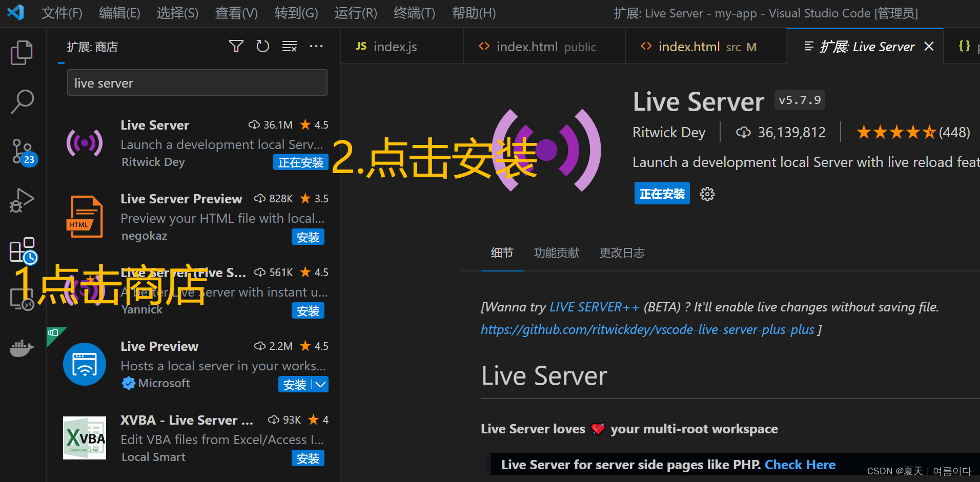This screenshot has width=980, height=482.
Task: Click the Live Server list item icon
Action: tap(85, 143)
